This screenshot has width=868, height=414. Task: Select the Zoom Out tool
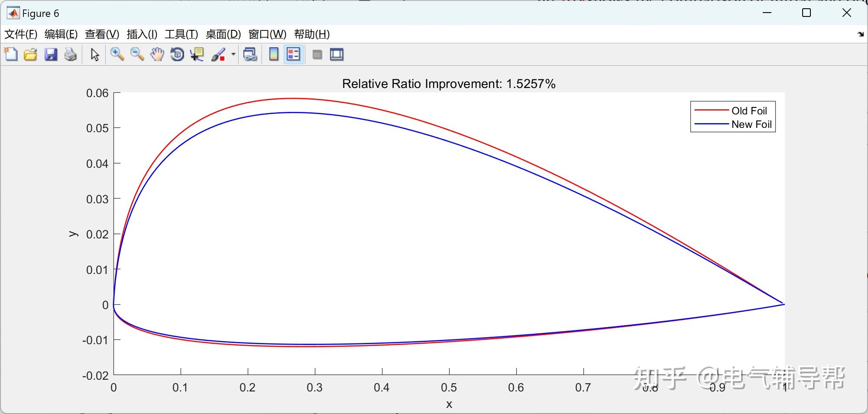(x=137, y=55)
